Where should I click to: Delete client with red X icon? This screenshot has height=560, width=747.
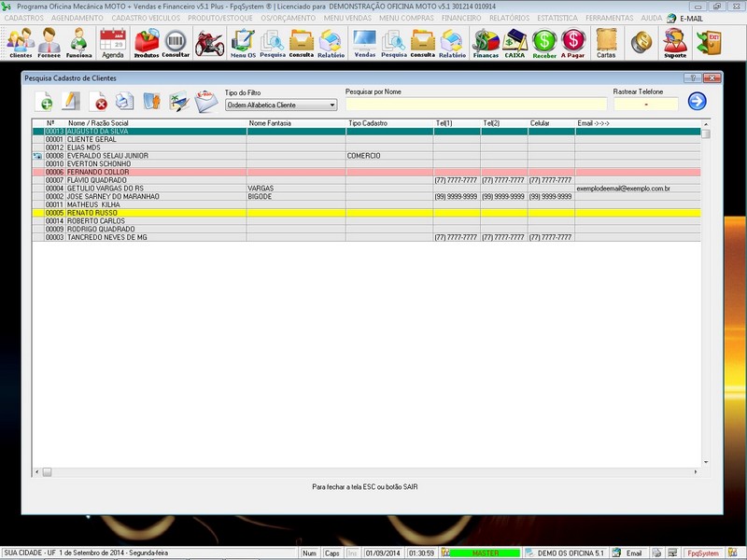(x=98, y=101)
